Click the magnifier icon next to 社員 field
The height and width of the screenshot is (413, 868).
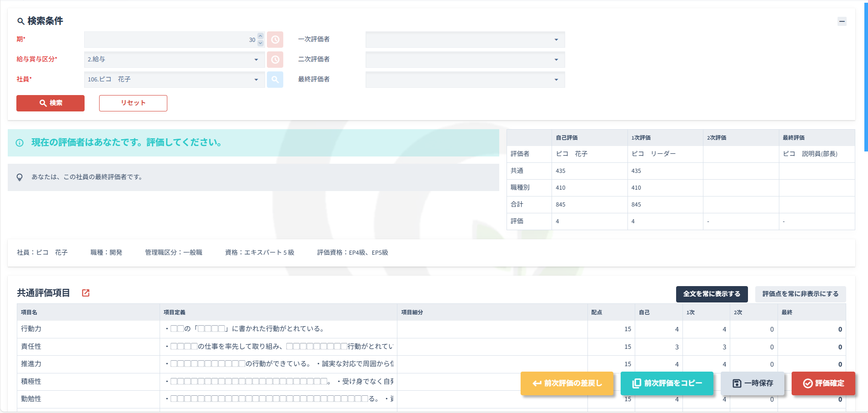[x=275, y=80]
